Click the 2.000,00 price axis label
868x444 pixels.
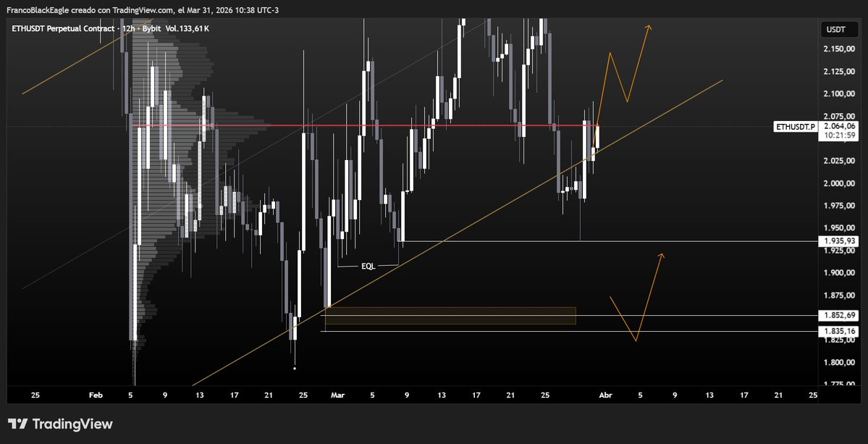pos(839,184)
